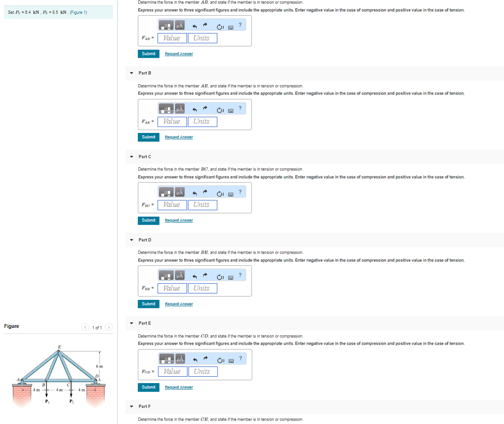Image resolution: width=504 pixels, height=424 pixels.
Task: Open the Figure 1 link in the problem statement
Action: point(78,12)
